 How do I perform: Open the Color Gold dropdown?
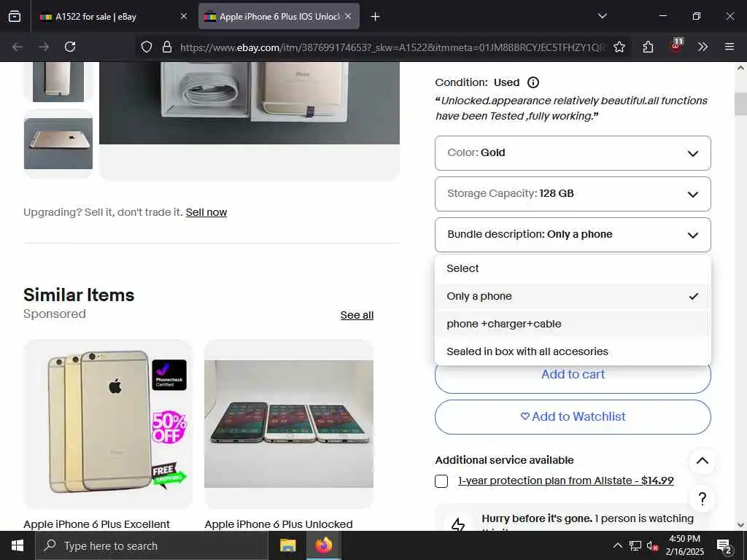tap(573, 153)
